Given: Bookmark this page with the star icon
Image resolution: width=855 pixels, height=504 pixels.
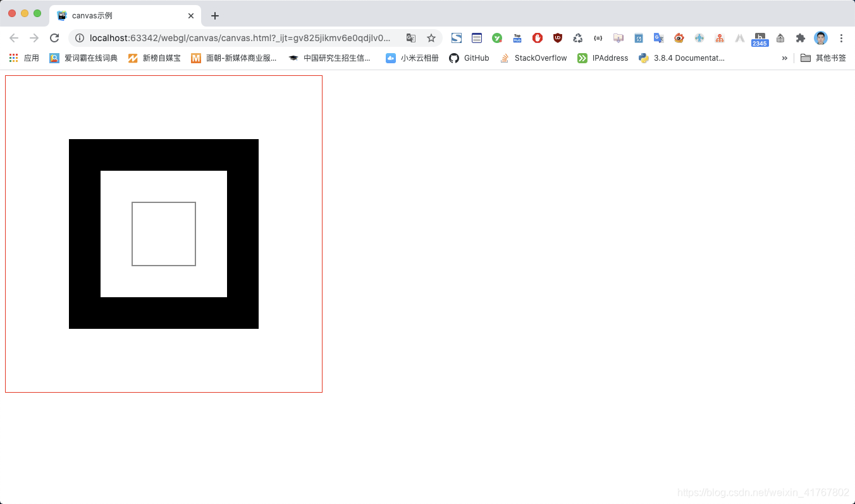Looking at the screenshot, I should (431, 38).
